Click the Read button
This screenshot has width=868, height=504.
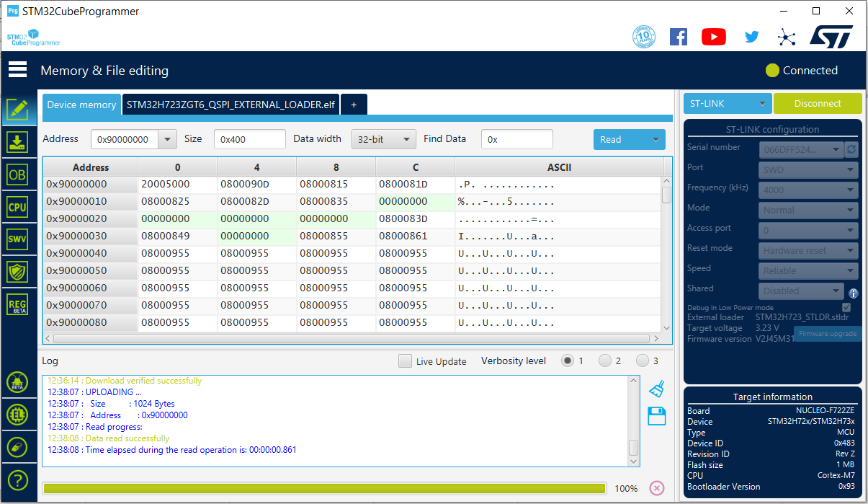tap(619, 139)
